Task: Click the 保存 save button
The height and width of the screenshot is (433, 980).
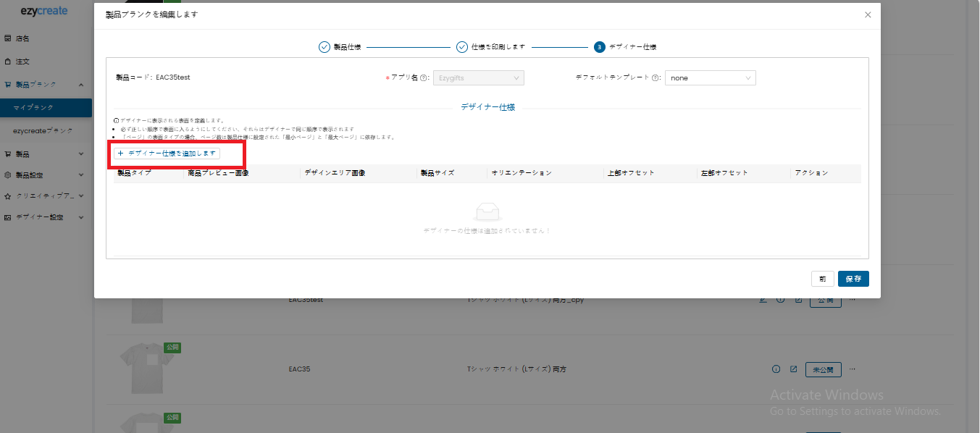Action: 853,279
